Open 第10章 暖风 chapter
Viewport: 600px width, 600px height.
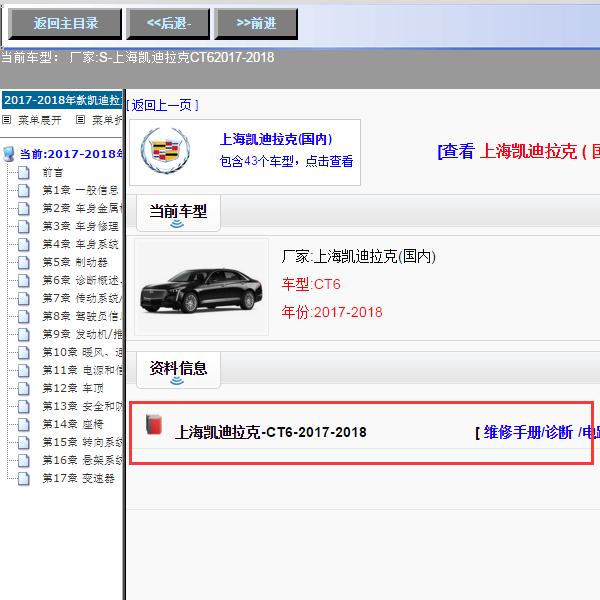82,352
